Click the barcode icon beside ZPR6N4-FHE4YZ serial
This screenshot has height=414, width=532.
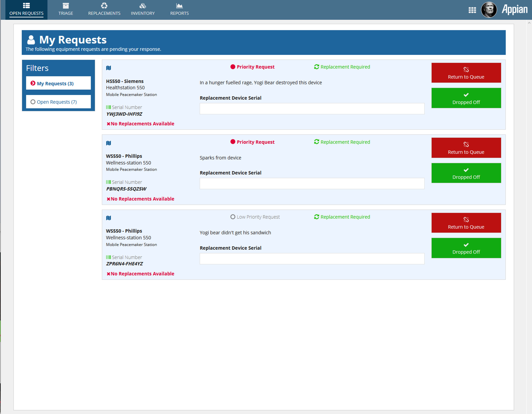(x=108, y=257)
